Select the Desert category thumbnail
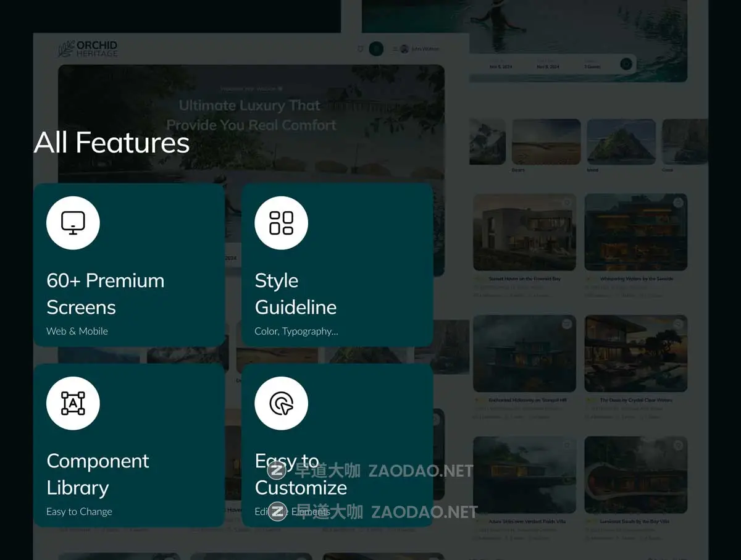Image resolution: width=741 pixels, height=560 pixels. tap(546, 142)
